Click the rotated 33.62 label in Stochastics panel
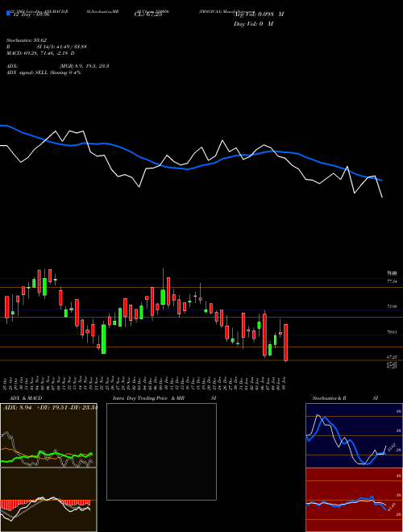The width and height of the screenshot is (403, 532). [391, 447]
